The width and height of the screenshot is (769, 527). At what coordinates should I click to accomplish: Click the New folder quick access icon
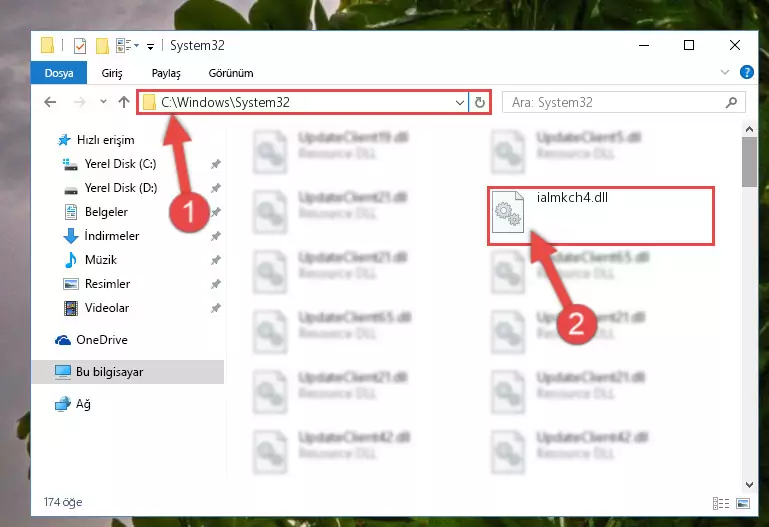[x=102, y=46]
